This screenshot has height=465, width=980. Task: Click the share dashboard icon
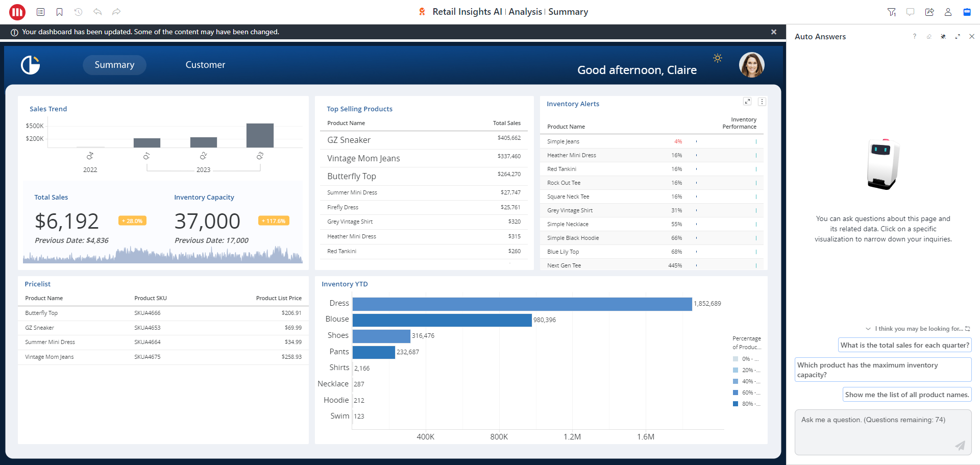click(x=929, y=12)
